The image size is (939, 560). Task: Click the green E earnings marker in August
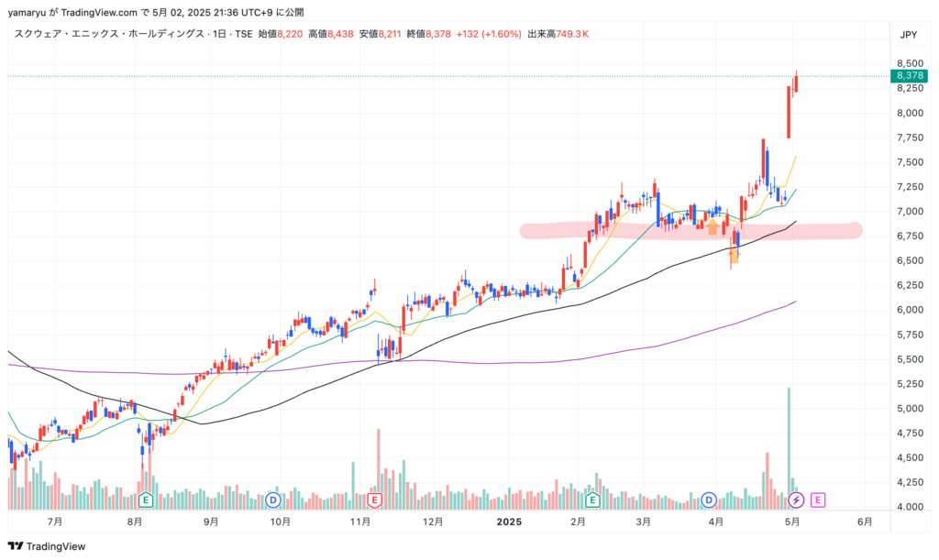click(146, 500)
